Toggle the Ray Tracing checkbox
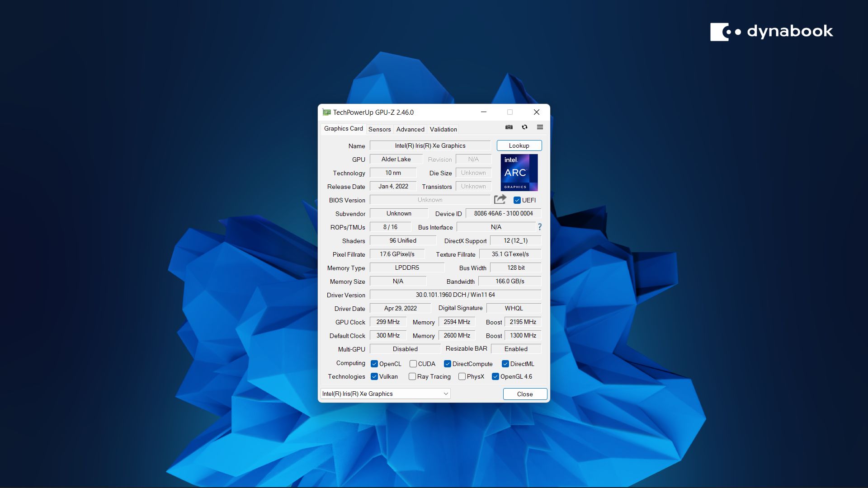868x488 pixels. point(412,376)
